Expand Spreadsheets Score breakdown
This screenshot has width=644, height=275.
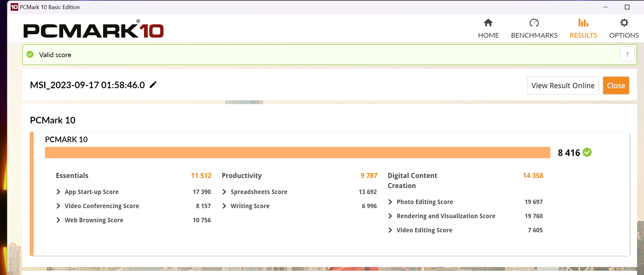click(224, 192)
